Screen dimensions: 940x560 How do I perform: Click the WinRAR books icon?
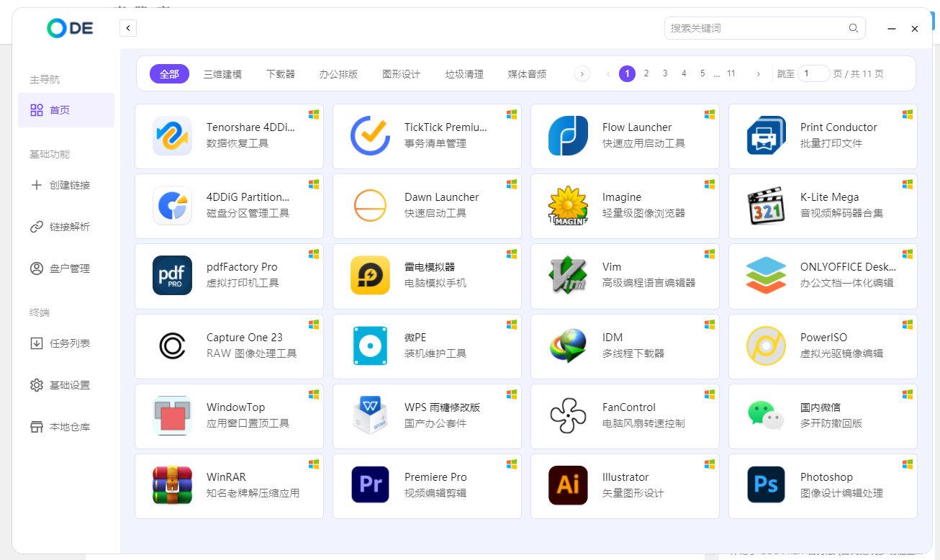coord(172,485)
